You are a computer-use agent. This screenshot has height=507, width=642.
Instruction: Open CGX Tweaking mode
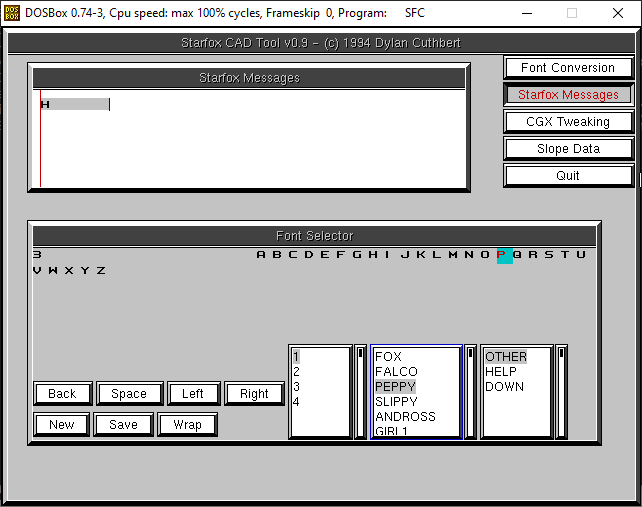tap(568, 122)
